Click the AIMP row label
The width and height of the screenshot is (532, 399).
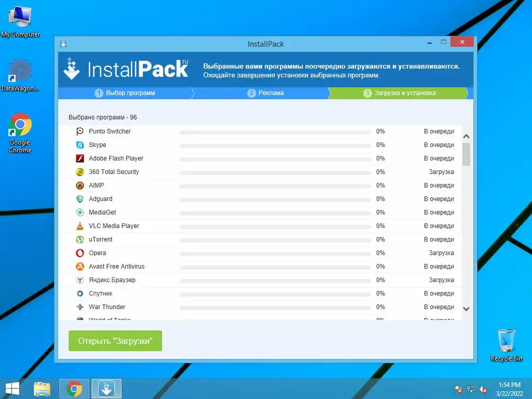pyautogui.click(x=96, y=185)
